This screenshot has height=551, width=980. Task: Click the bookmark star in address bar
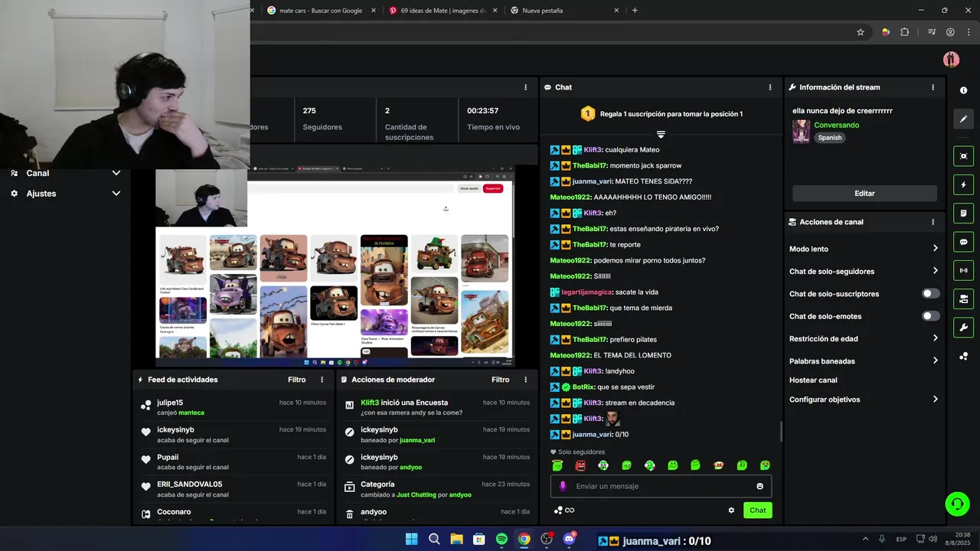tap(861, 32)
